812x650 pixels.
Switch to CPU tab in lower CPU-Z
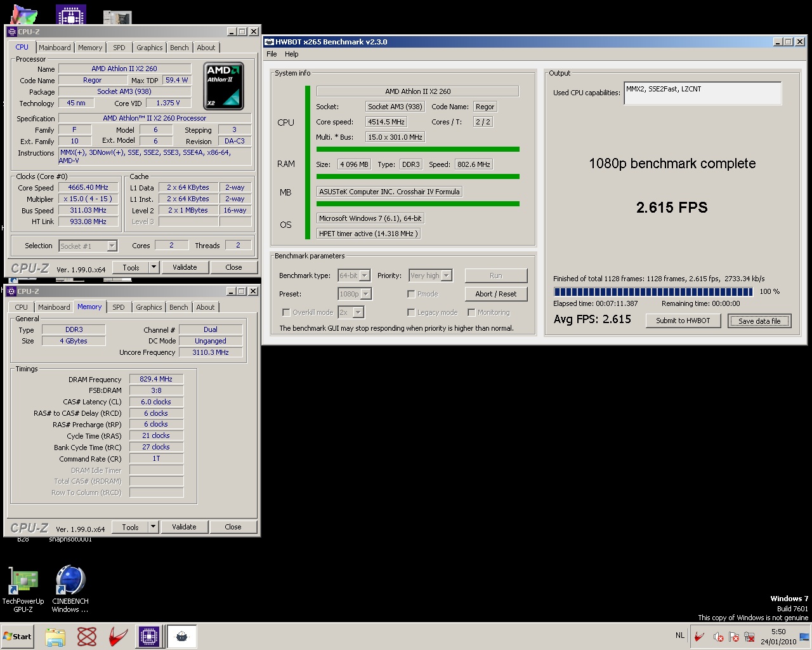coord(22,307)
